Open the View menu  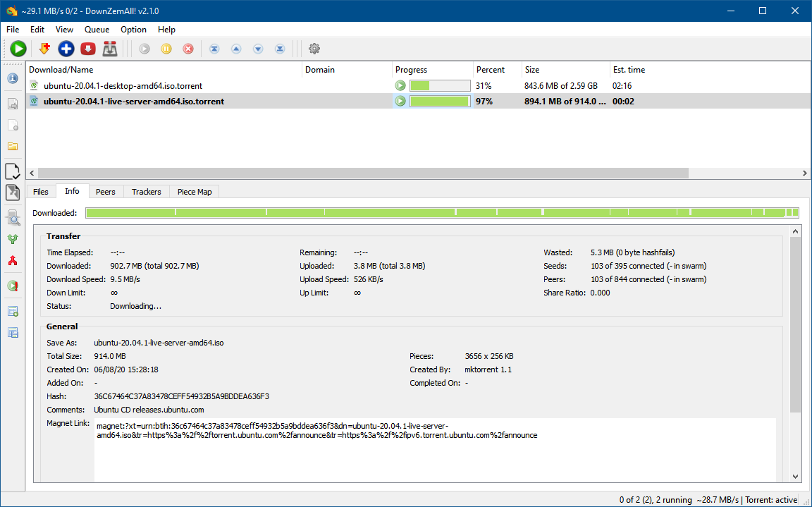(x=65, y=30)
